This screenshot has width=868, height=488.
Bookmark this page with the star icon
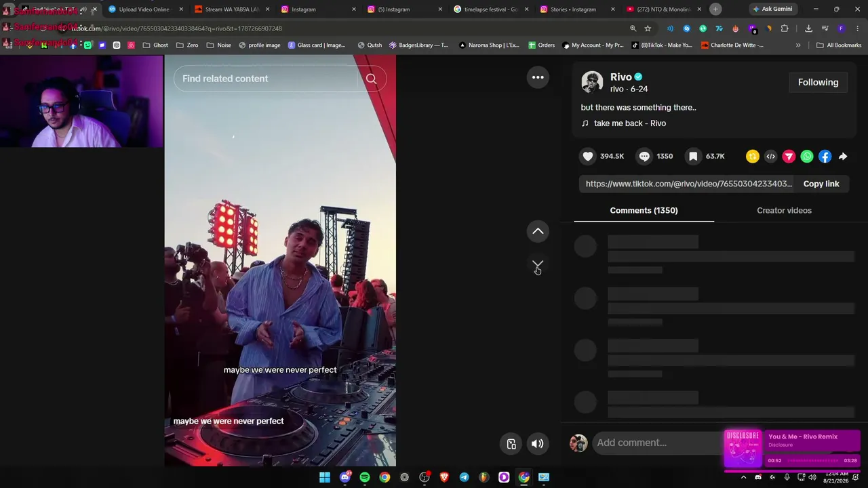648,28
